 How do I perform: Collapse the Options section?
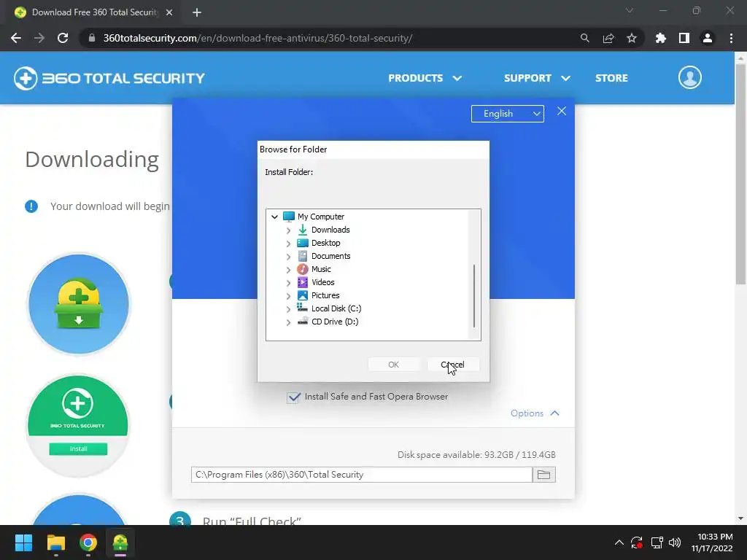click(535, 413)
